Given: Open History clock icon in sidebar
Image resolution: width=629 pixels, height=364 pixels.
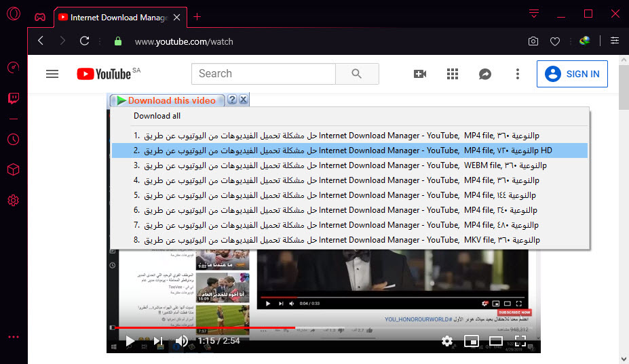Looking at the screenshot, I should pyautogui.click(x=14, y=140).
